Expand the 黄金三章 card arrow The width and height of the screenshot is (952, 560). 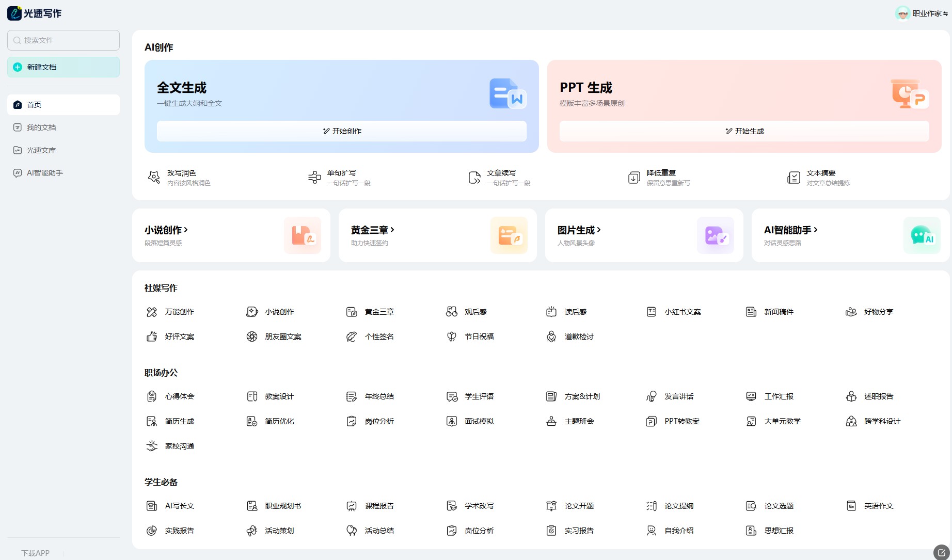(x=392, y=230)
